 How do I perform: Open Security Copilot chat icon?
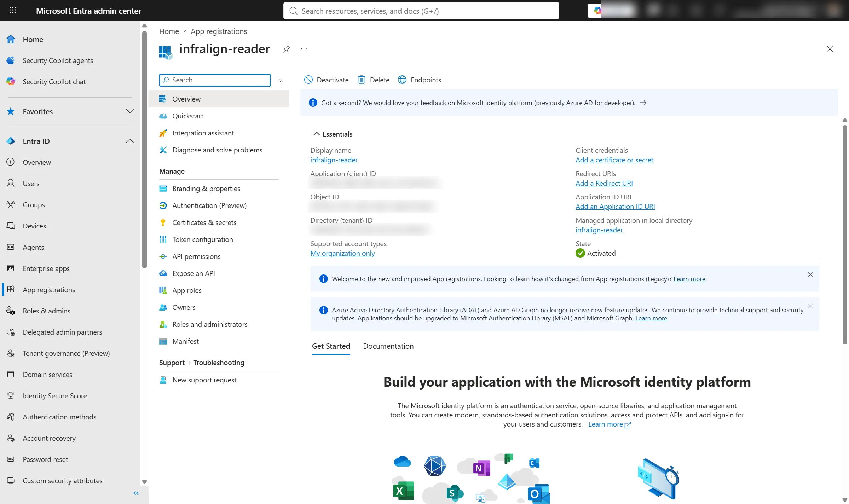11,82
